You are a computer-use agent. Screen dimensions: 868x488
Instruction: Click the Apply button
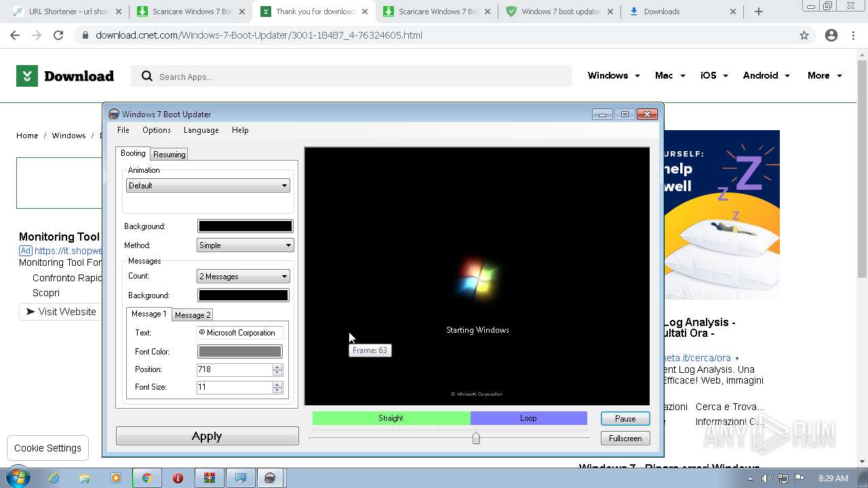point(207,436)
